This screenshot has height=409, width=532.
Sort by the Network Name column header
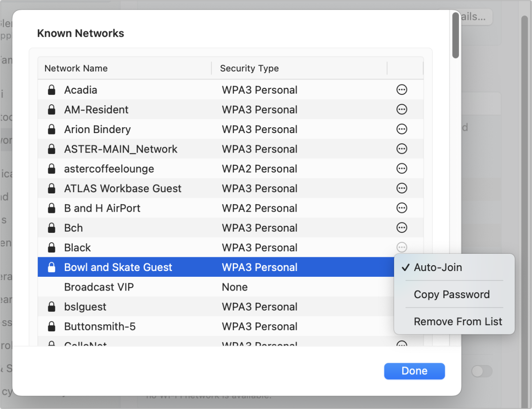coord(124,68)
